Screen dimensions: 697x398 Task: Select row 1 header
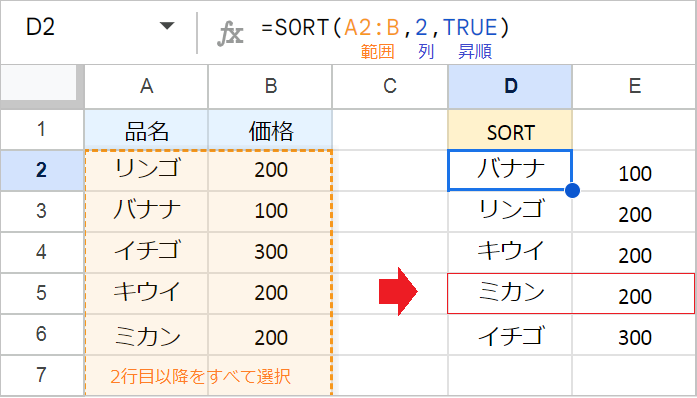(42, 129)
